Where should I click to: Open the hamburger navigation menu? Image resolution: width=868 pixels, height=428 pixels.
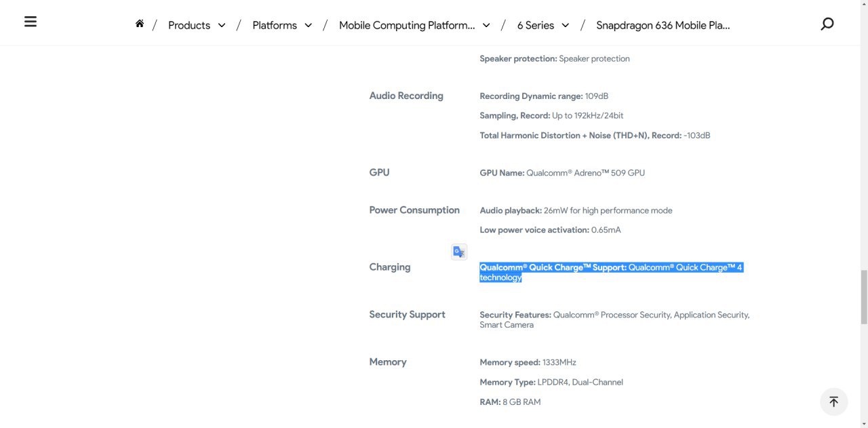coord(30,22)
